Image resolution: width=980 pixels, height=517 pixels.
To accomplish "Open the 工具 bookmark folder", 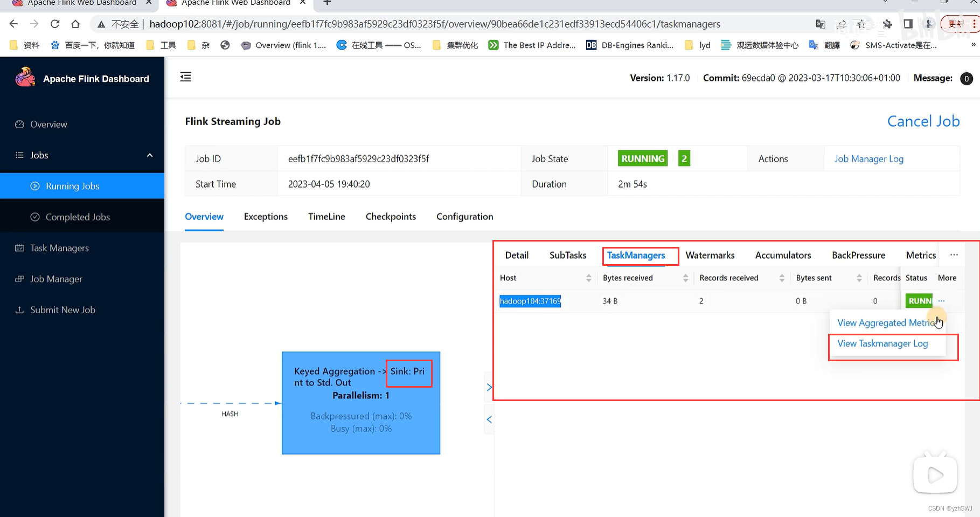I will 162,45.
